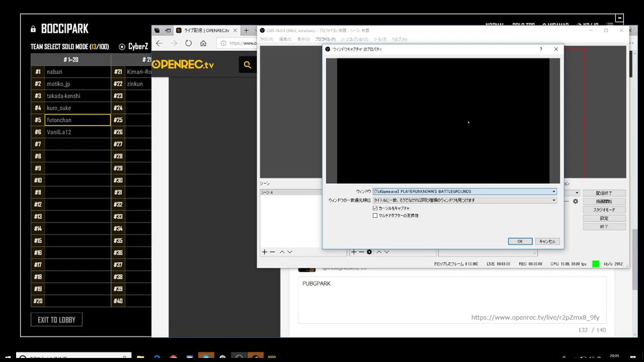Click the browser address bar
The width and height of the screenshot is (644, 362).
click(238, 43)
